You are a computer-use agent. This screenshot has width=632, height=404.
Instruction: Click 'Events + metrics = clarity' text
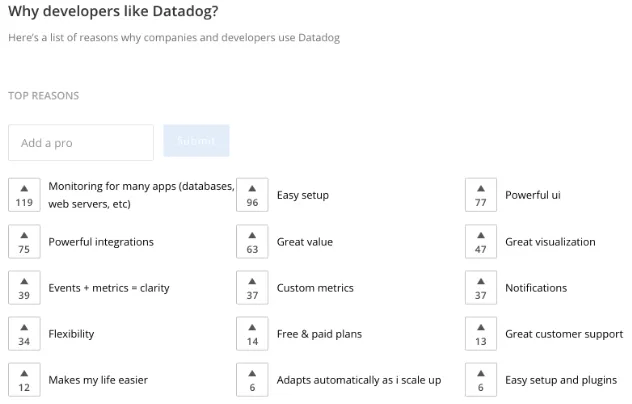[x=109, y=288]
